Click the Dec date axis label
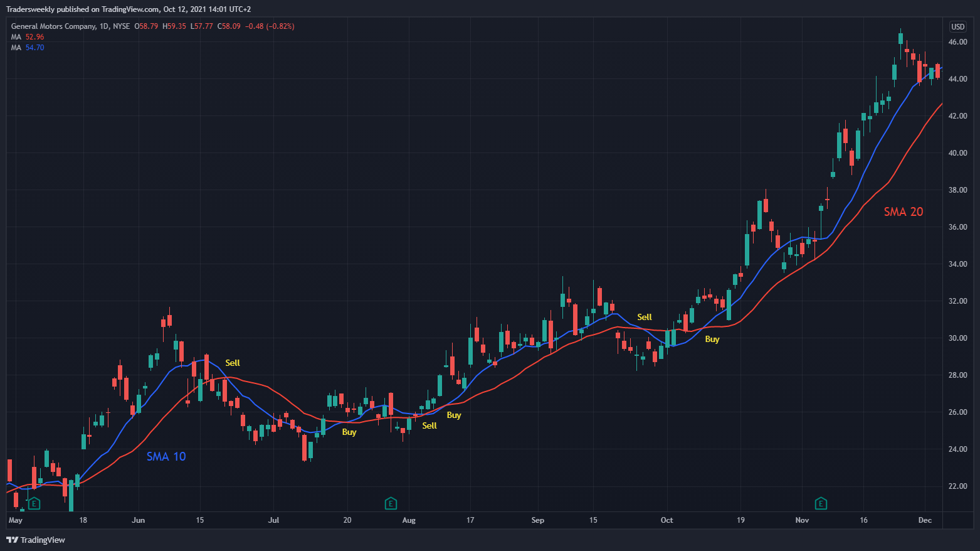980x551 pixels. tap(925, 520)
